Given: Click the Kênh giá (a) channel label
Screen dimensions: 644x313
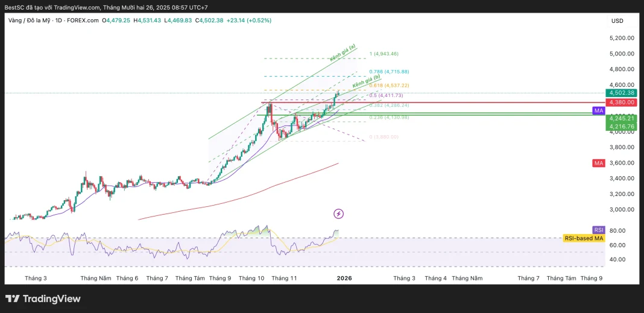Looking at the screenshot, I should (343, 53).
